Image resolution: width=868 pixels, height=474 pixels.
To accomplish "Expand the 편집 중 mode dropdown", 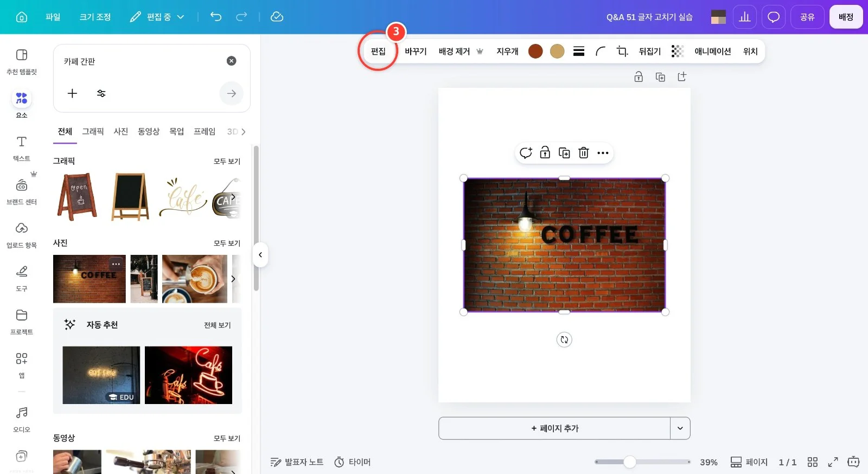I will pyautogui.click(x=157, y=17).
